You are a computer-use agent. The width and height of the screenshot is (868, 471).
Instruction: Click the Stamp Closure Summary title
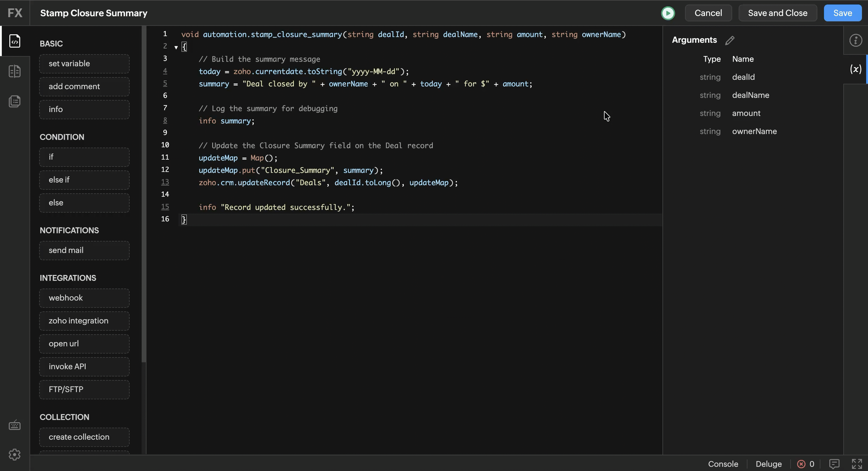[x=94, y=13]
